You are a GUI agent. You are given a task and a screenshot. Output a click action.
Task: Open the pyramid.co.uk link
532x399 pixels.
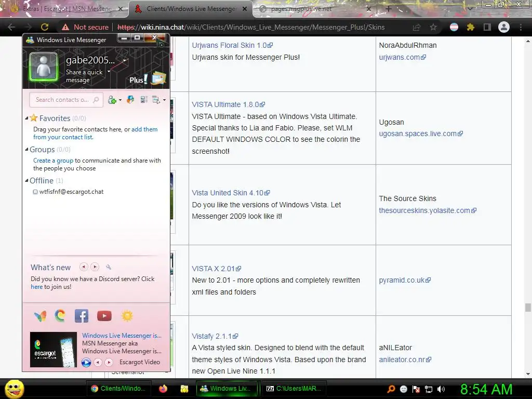point(405,280)
